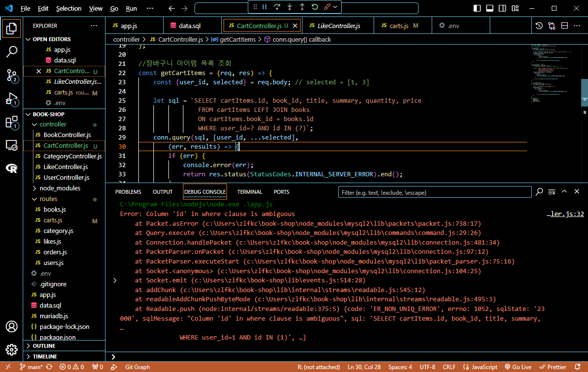This screenshot has height=372, width=588.
Task: Switch to the Problems panel tab
Action: [x=128, y=192]
